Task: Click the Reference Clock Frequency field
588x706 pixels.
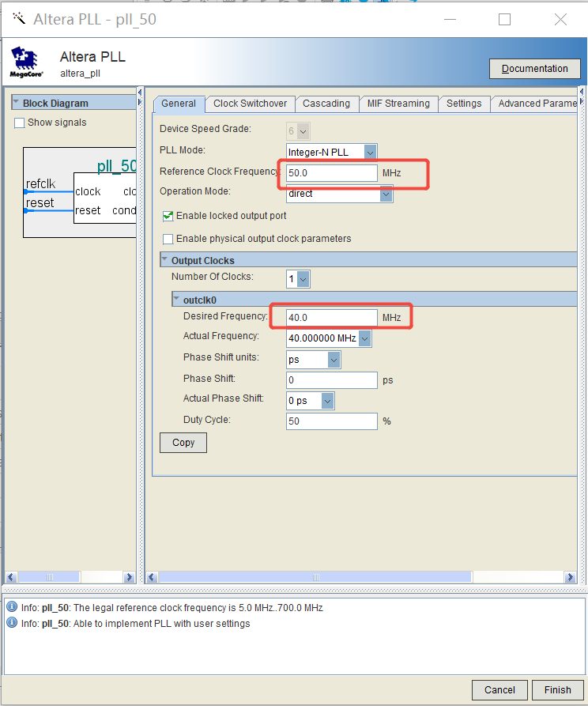Action: click(x=332, y=173)
